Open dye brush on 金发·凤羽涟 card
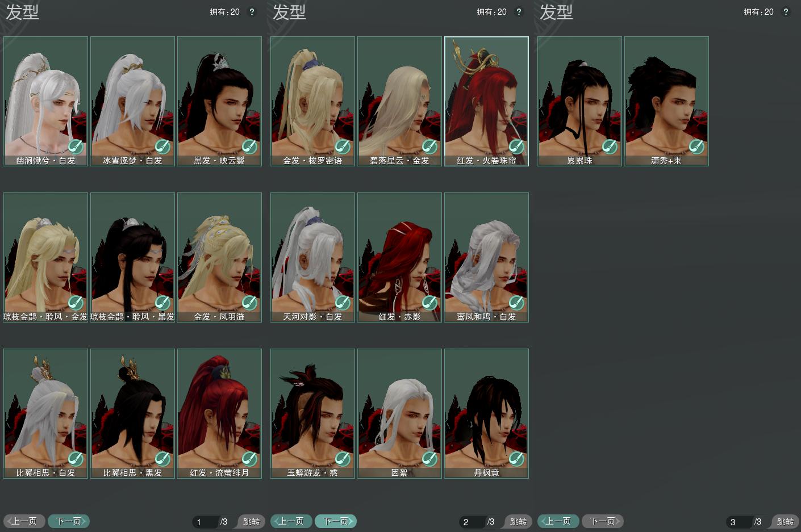 pos(249,303)
